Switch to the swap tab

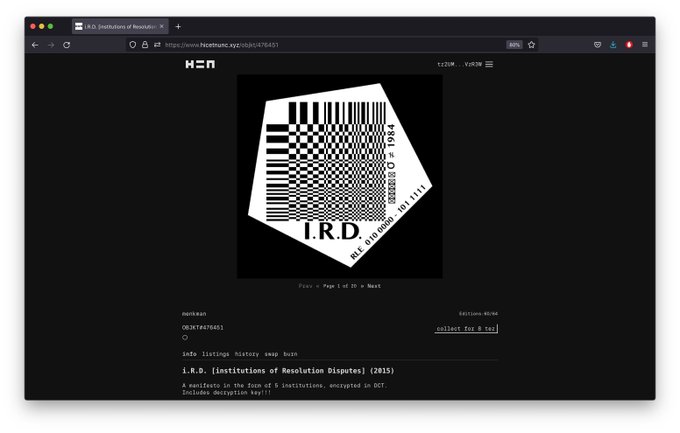271,354
